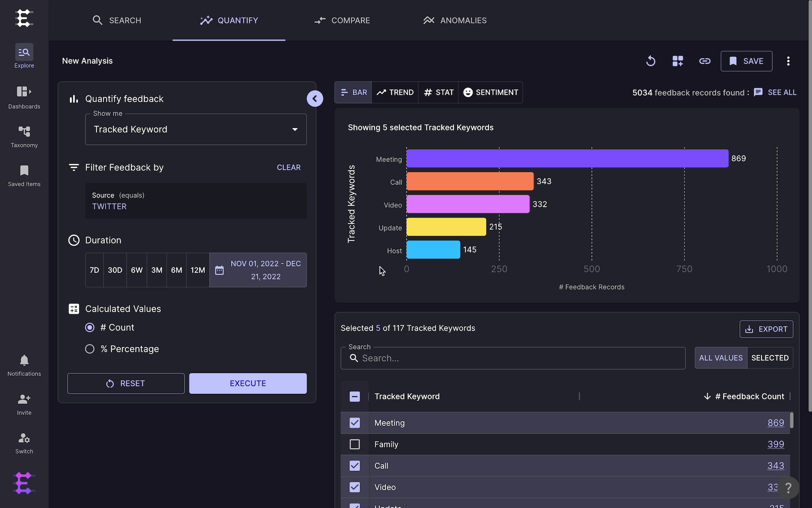Image resolution: width=812 pixels, height=508 pixels.
Task: Collapse the Quantify feedback panel chevron
Action: tap(315, 98)
